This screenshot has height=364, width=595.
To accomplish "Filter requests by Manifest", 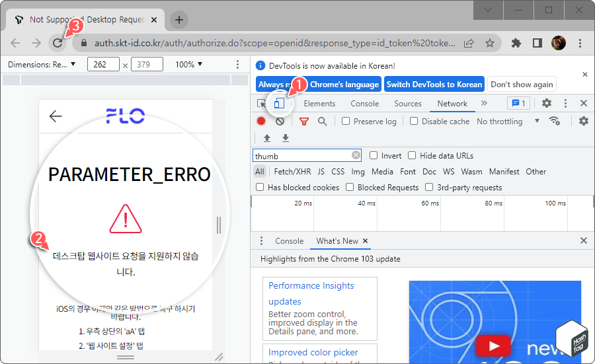I will coord(504,172).
